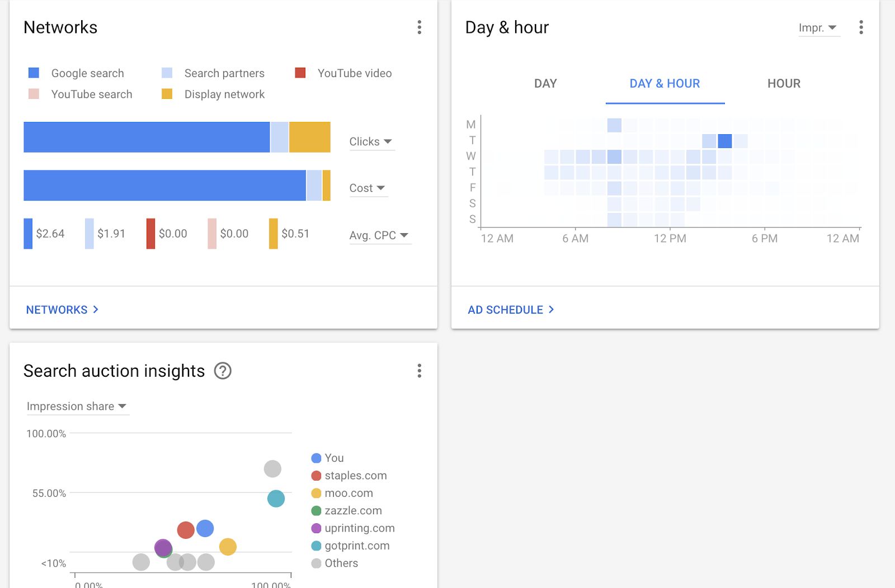Viewport: 895px width, 588px height.
Task: Click the $1.91 Avg. CPC value
Action: [x=111, y=234]
